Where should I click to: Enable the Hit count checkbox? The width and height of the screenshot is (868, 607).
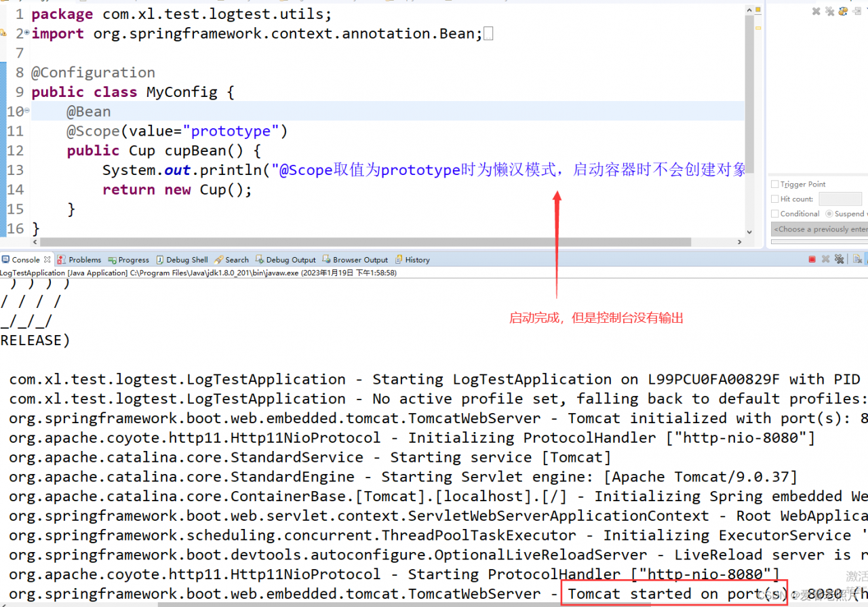(x=775, y=199)
